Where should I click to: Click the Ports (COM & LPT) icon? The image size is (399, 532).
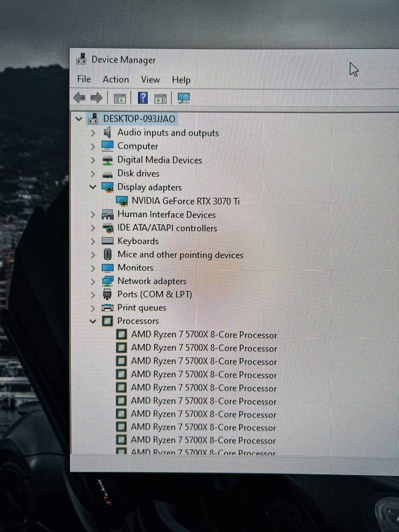click(107, 294)
